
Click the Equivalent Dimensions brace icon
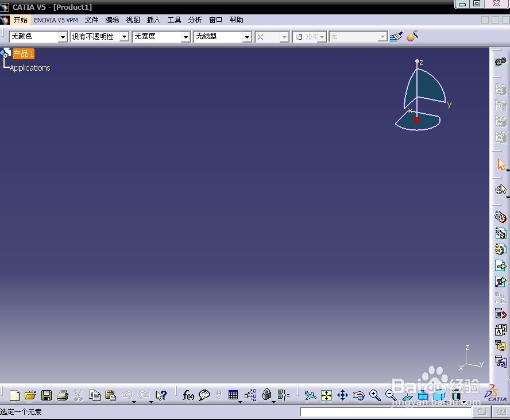(283, 395)
